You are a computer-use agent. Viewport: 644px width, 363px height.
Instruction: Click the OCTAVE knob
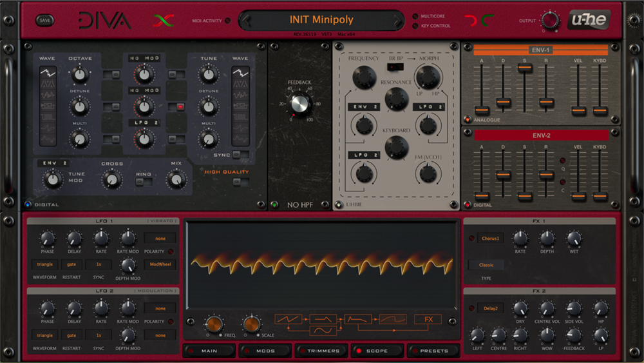[x=80, y=75]
